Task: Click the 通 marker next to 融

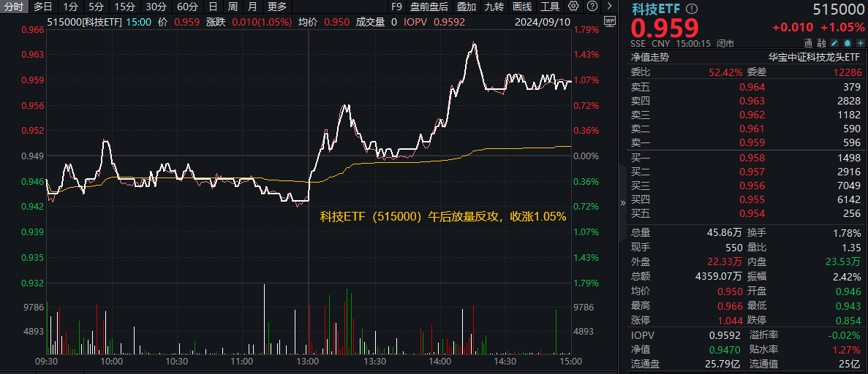Action: pos(808,43)
